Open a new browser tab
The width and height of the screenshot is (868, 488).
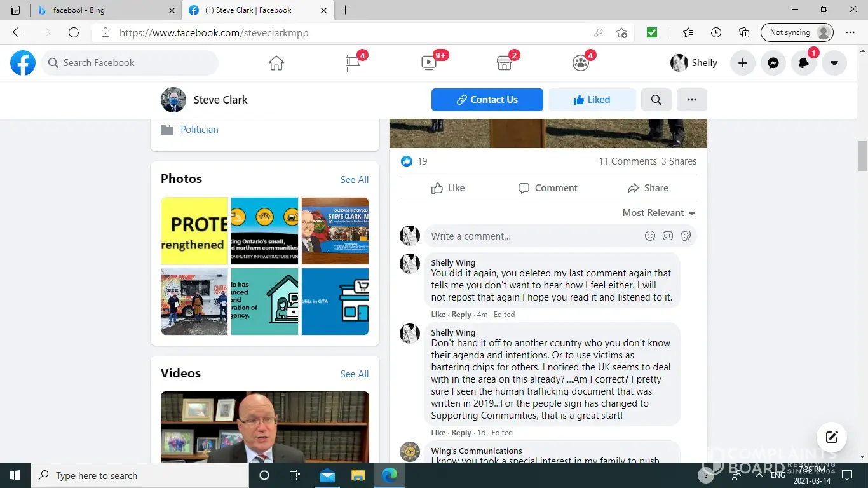tap(345, 10)
